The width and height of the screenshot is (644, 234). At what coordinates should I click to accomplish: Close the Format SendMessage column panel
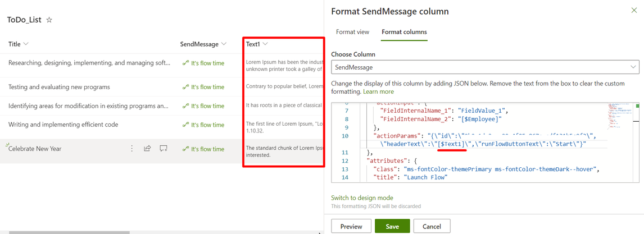point(634,11)
